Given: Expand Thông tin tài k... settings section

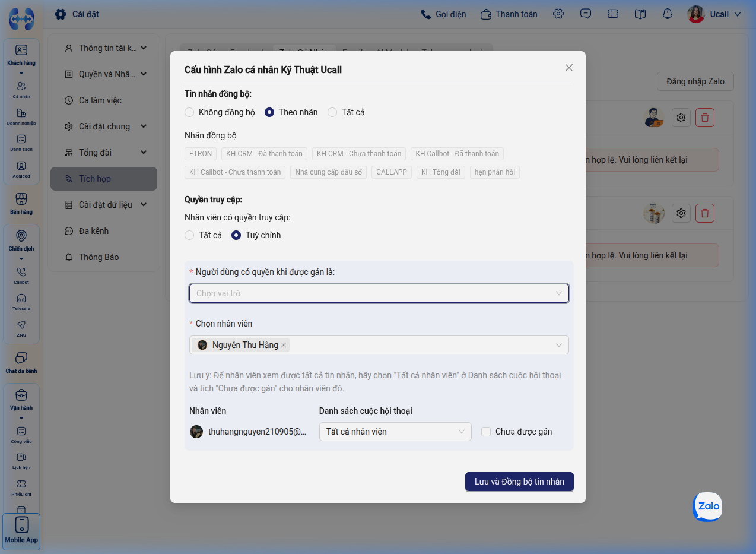Looking at the screenshot, I should (x=105, y=48).
